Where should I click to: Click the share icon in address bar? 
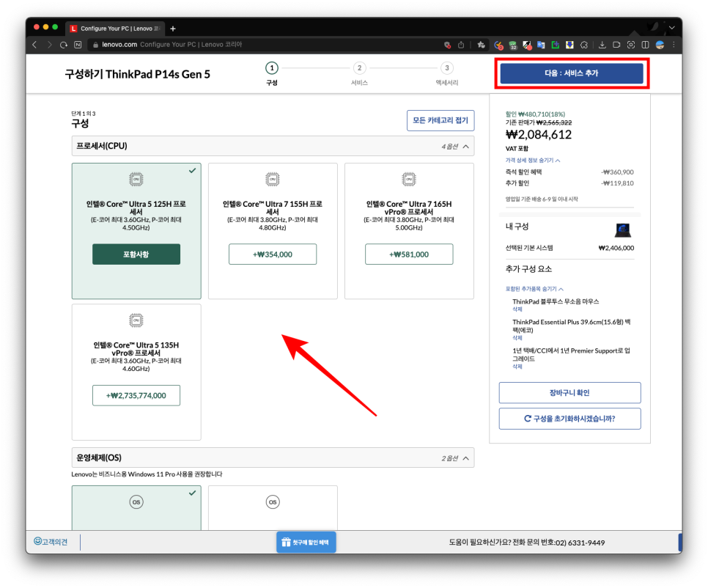pyautogui.click(x=461, y=45)
